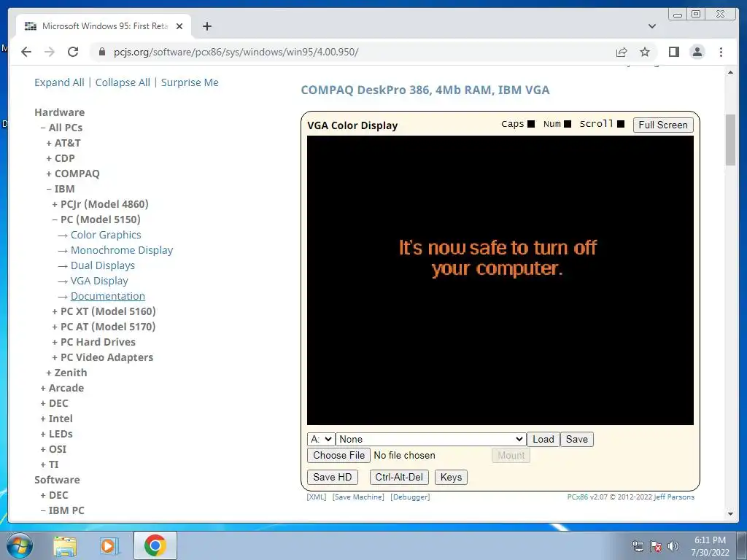Go back with the browser Back arrow

coord(26,52)
